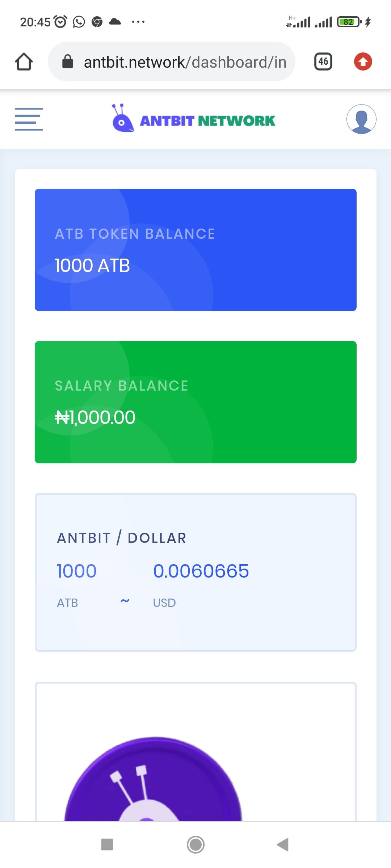Open the hamburger navigation menu
The image size is (391, 868).
tap(29, 119)
